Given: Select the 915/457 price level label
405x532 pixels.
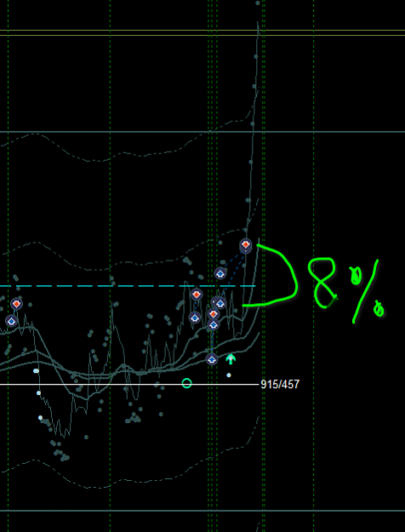Looking at the screenshot, I should [280, 385].
